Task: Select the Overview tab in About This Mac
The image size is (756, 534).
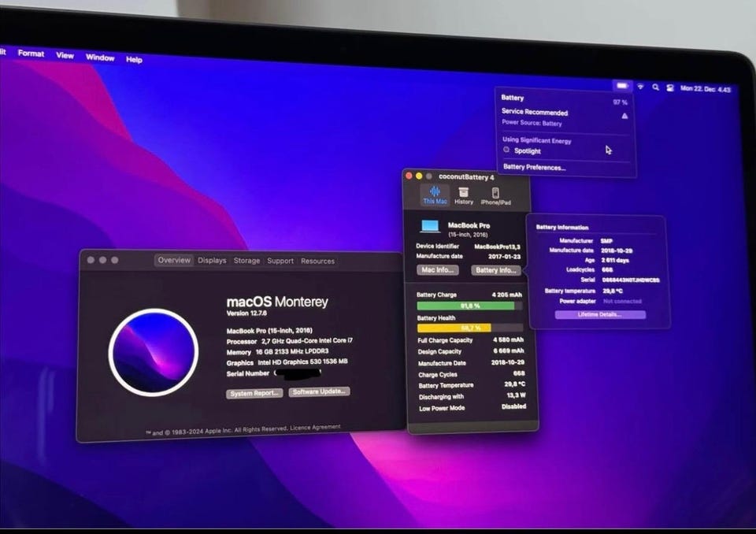Action: (174, 260)
